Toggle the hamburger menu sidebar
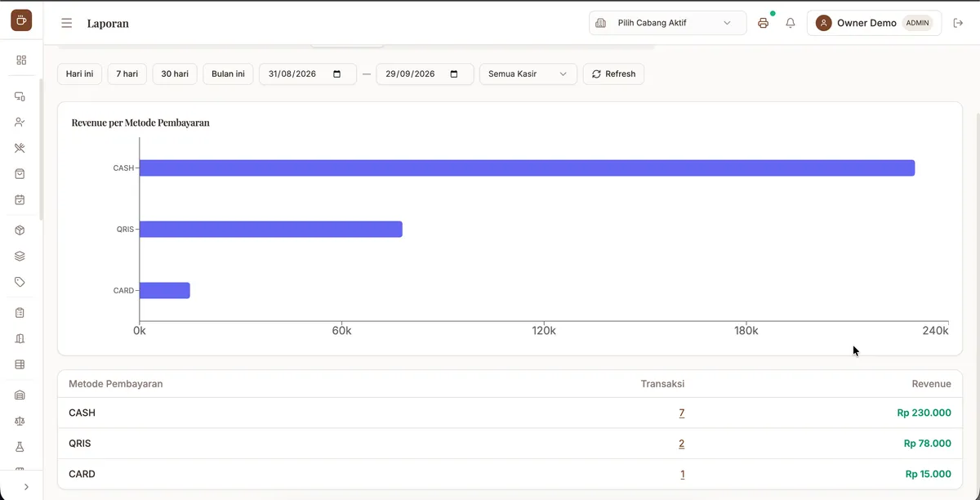The image size is (980, 500). [x=67, y=23]
